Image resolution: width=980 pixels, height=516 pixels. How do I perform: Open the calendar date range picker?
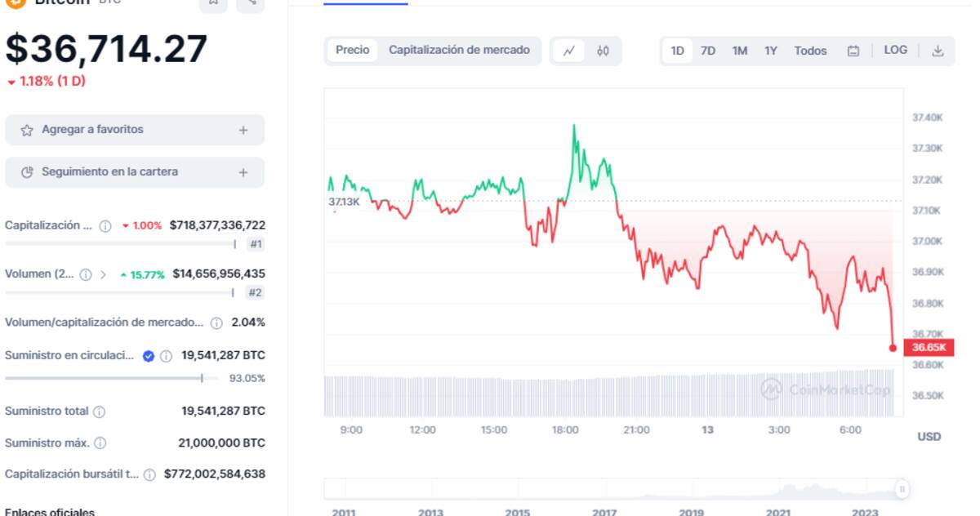point(853,51)
